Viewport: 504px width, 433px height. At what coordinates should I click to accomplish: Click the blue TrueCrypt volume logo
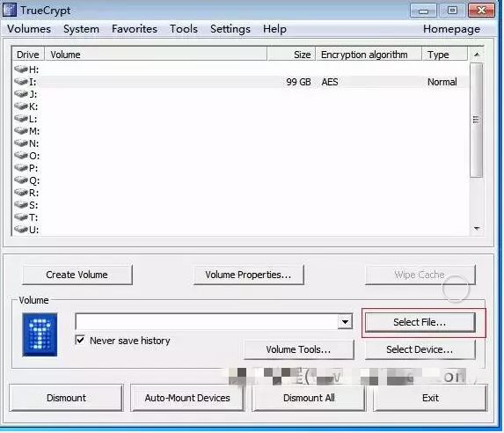coord(40,334)
